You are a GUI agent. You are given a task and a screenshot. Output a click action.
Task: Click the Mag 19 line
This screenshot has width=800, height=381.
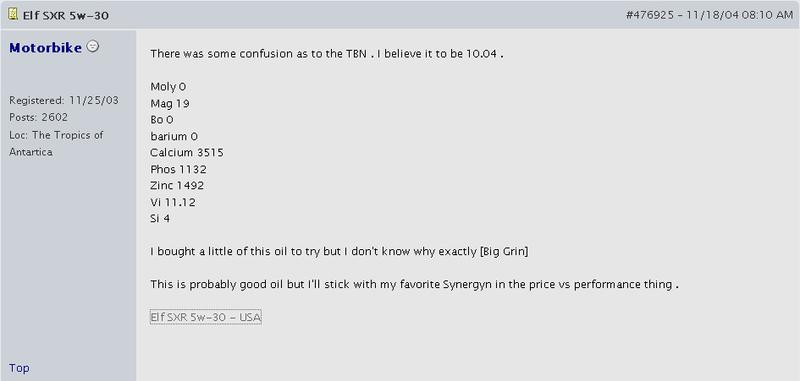point(170,104)
